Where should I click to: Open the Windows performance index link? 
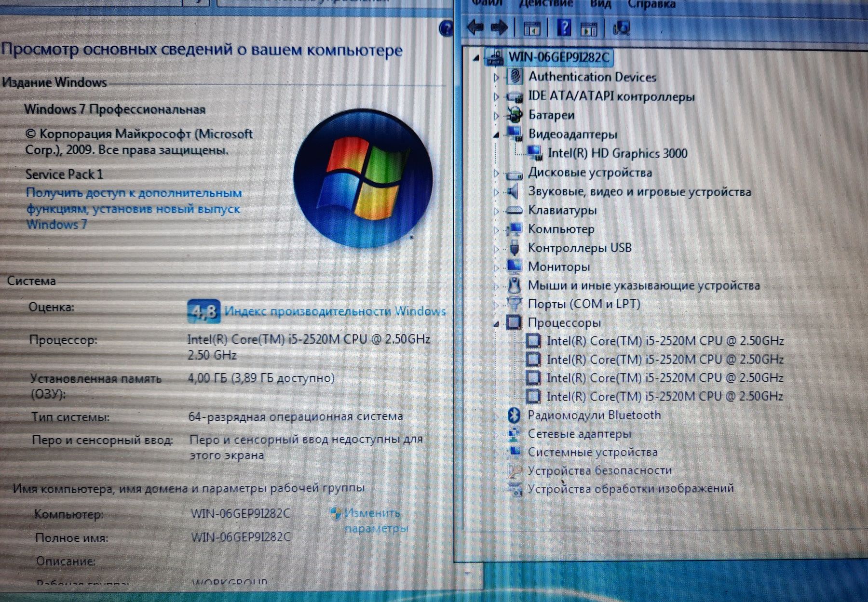[x=335, y=311]
